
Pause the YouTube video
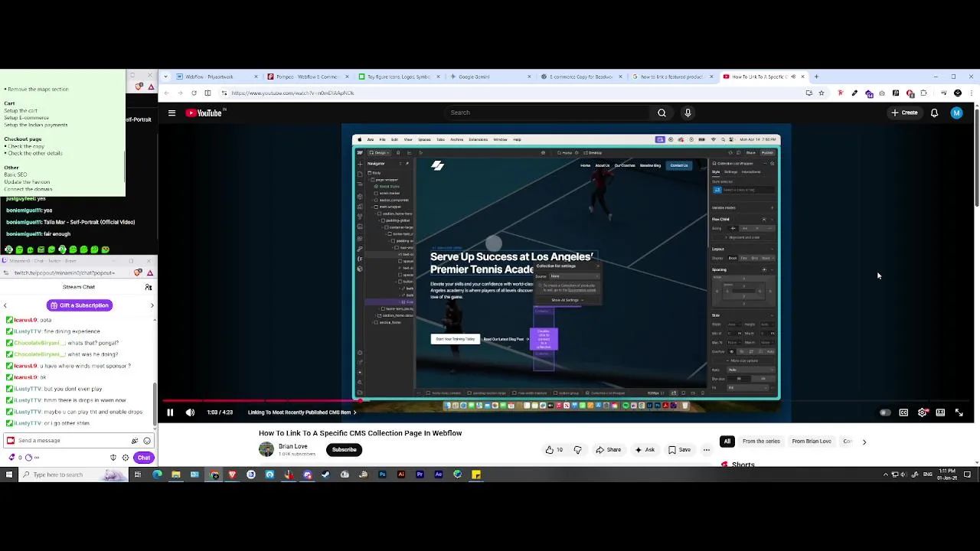point(170,412)
